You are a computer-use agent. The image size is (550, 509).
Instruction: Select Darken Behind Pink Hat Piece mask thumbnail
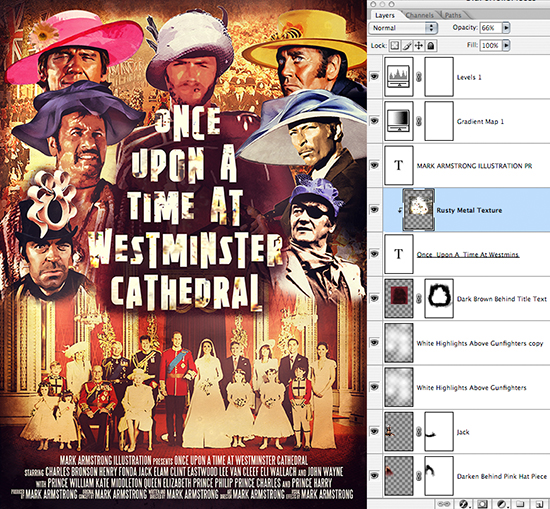coord(439,476)
